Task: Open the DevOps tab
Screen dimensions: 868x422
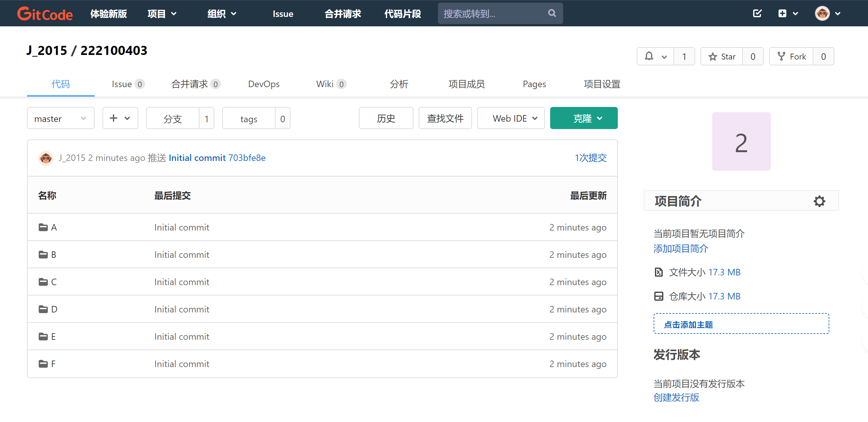Action: pos(264,84)
